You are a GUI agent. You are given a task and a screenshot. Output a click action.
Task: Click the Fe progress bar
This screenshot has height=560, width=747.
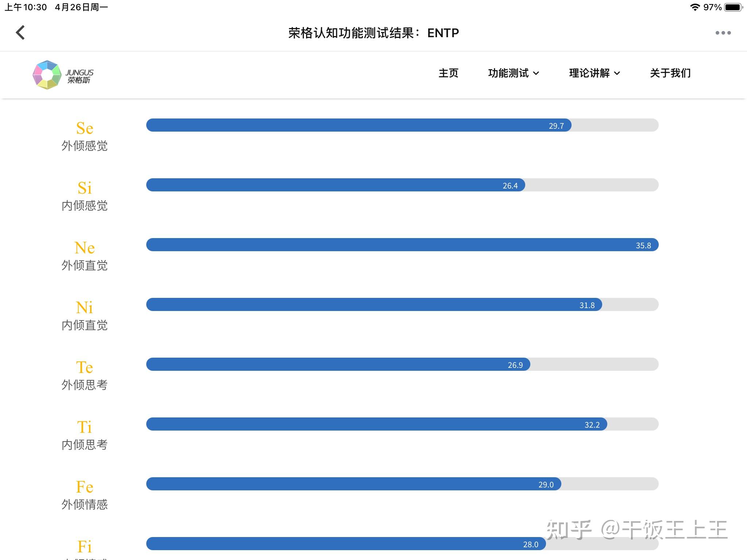tap(402, 484)
